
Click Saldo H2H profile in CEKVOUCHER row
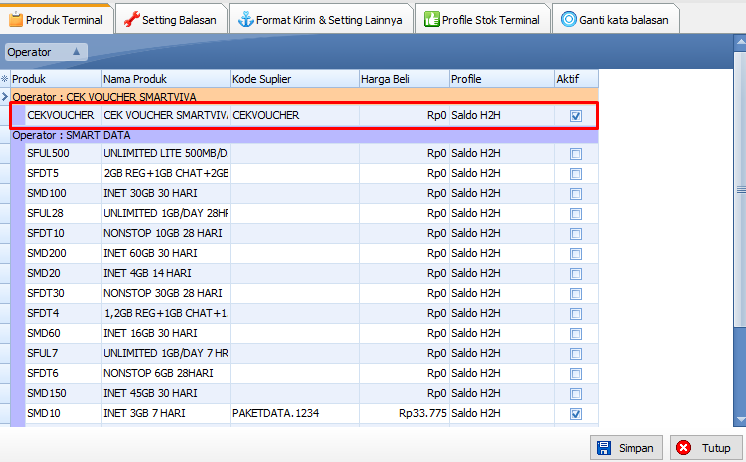click(502, 115)
